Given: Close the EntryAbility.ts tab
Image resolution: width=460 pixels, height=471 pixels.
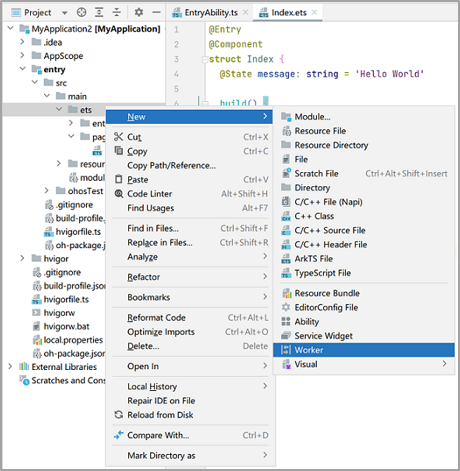Looking at the screenshot, I should (245, 13).
